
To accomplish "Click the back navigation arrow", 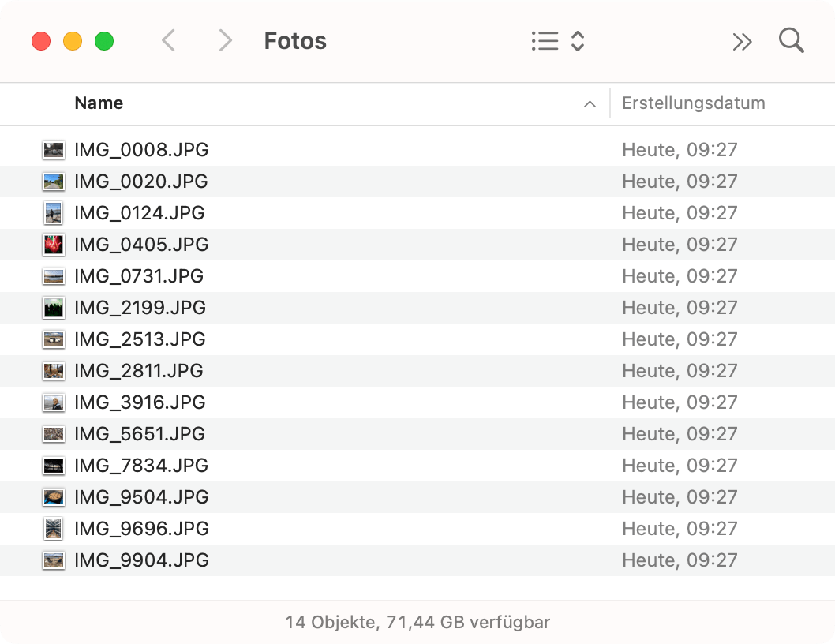I will click(x=168, y=41).
